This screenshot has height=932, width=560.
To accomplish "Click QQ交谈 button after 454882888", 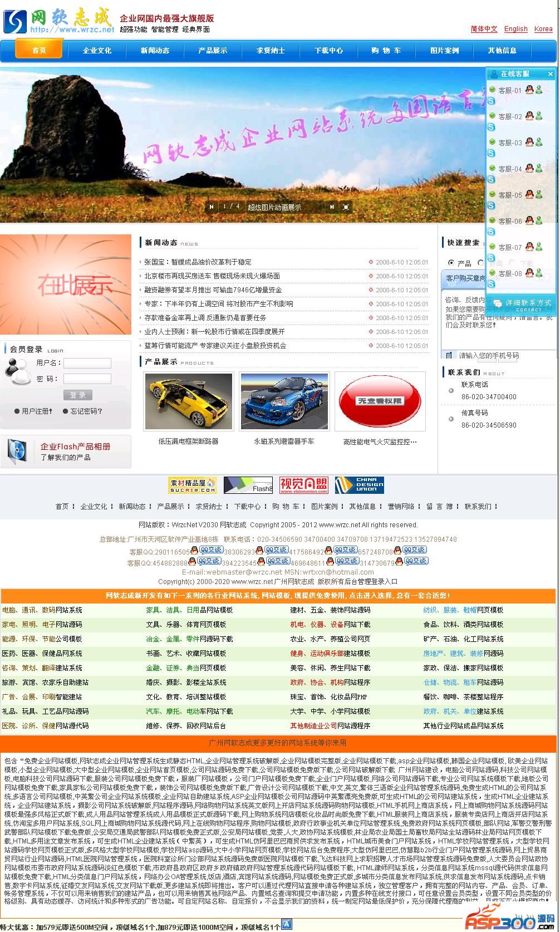I will 209,561.
